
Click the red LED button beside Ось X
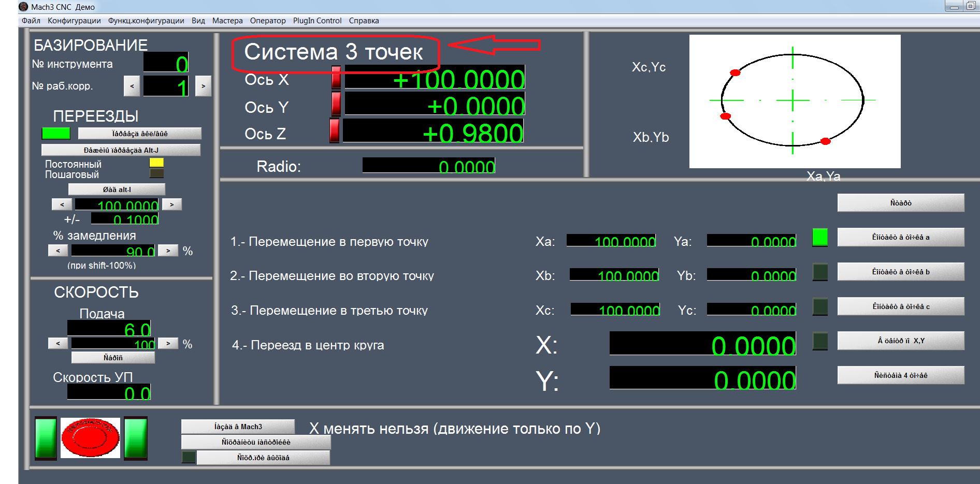(336, 77)
